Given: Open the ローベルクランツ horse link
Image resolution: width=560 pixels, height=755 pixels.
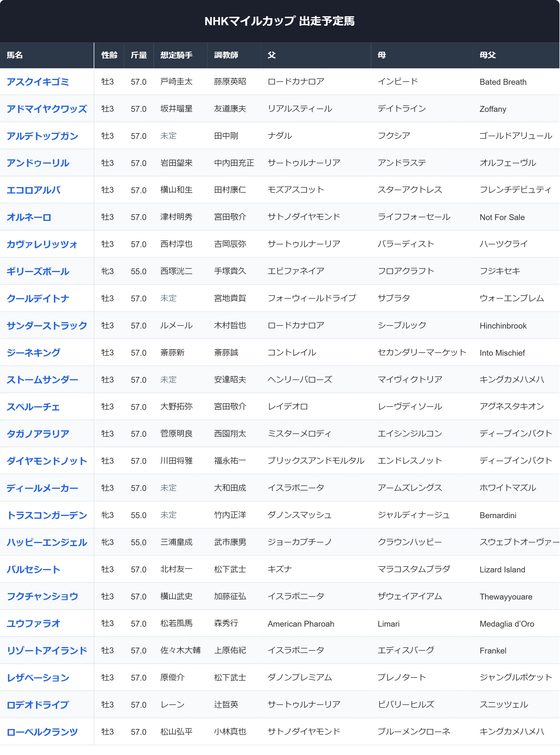Looking at the screenshot, I should pyautogui.click(x=42, y=732).
